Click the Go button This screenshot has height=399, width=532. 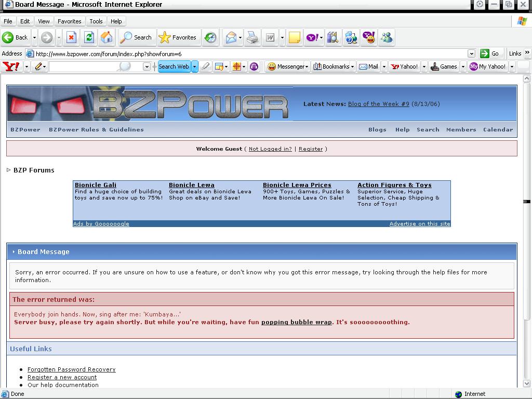pos(489,54)
